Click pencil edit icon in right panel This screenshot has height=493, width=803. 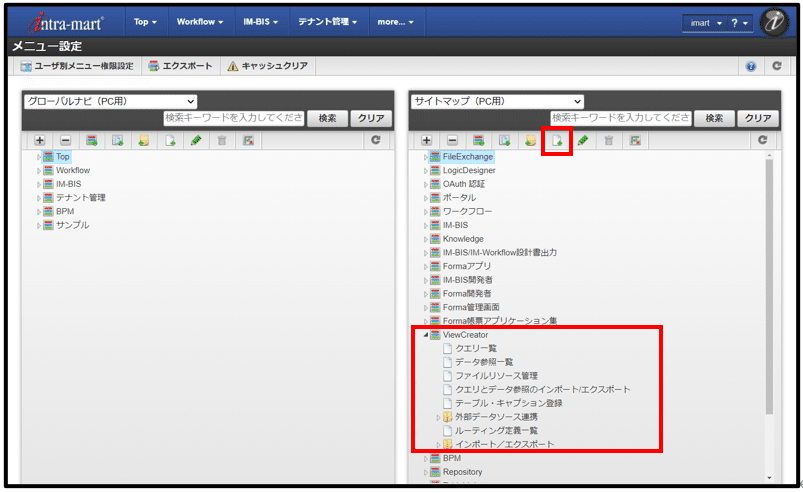pos(583,140)
